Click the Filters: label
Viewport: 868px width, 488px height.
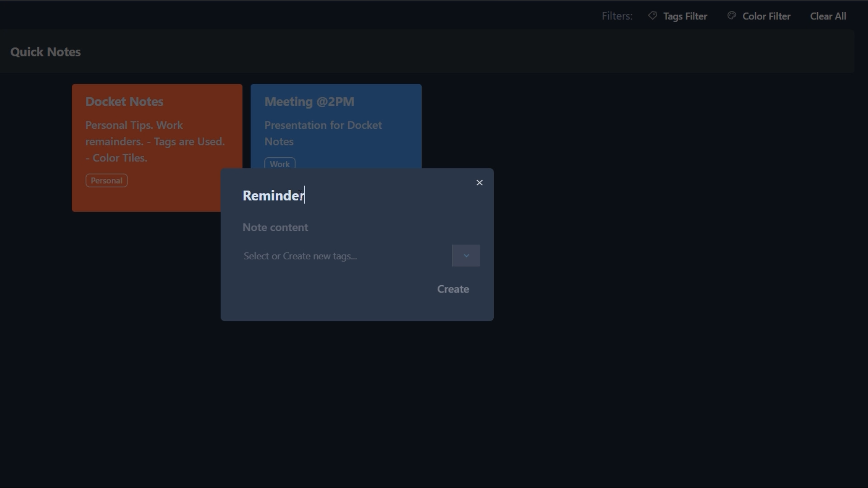[617, 16]
